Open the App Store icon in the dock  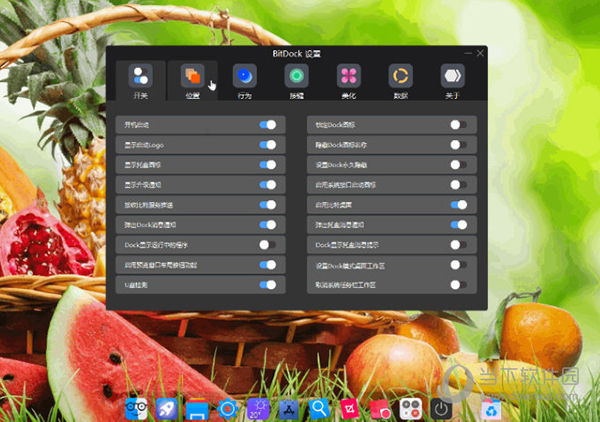click(289, 409)
